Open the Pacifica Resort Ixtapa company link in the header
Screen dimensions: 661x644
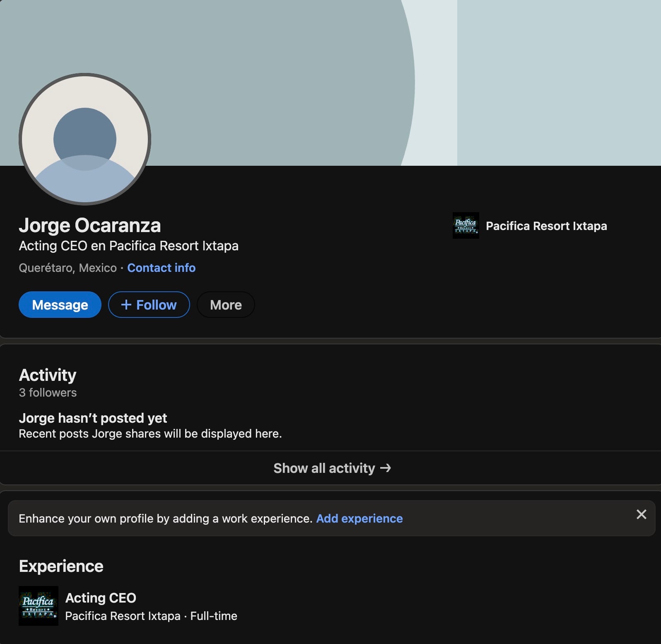(x=546, y=226)
